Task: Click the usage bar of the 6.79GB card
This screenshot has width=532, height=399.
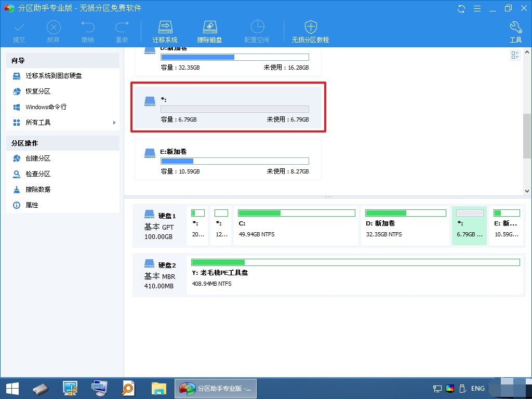Action: click(x=235, y=109)
